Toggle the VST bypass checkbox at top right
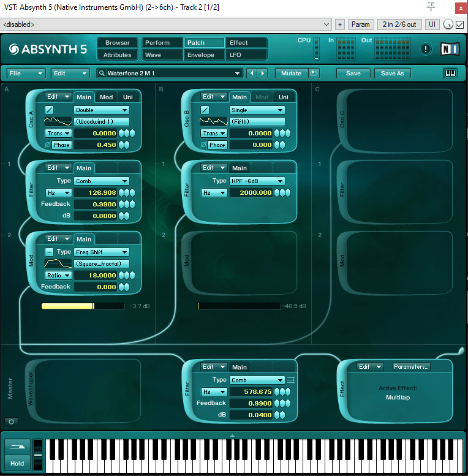The image size is (468, 476). (460, 25)
